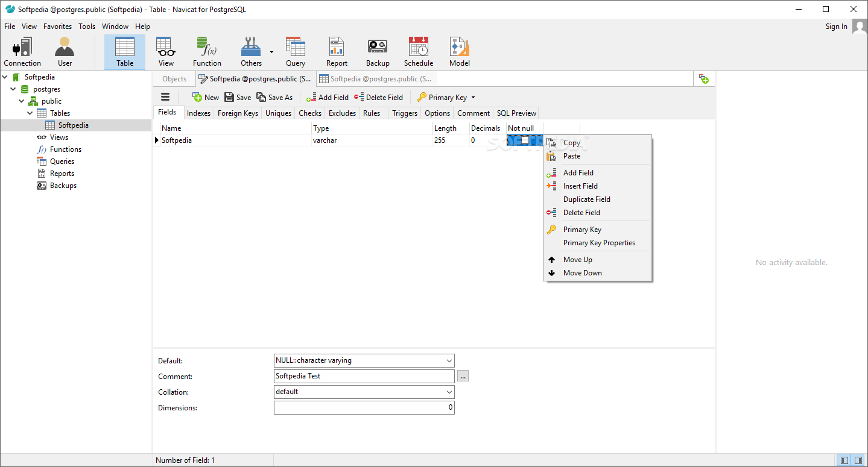The height and width of the screenshot is (467, 868).
Task: Open the Window menu
Action: (115, 27)
